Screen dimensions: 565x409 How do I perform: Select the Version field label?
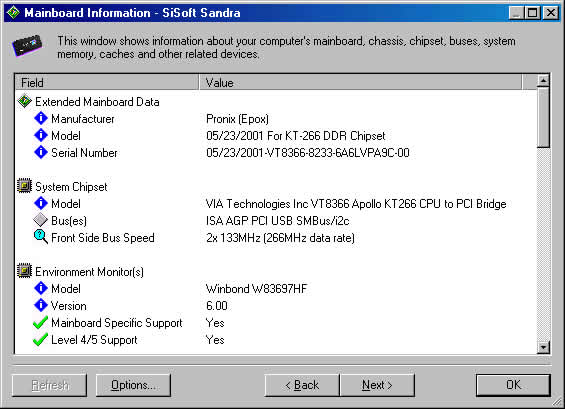(x=68, y=306)
